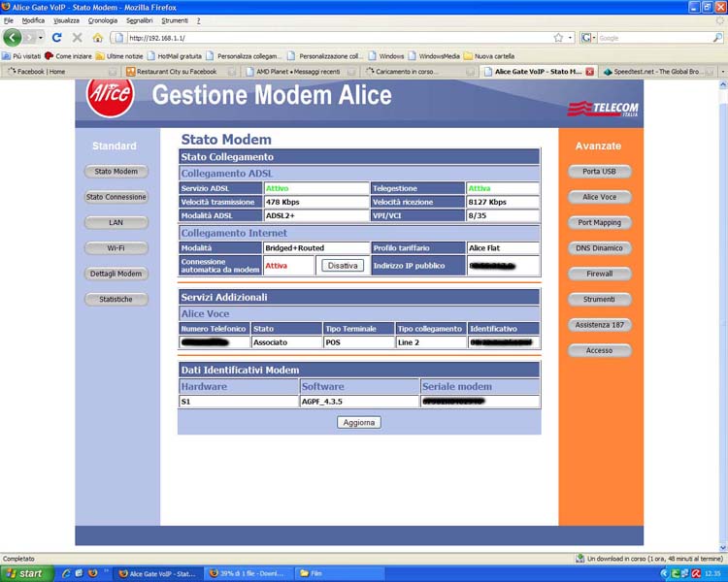Click the download status icon in status bar

click(x=579, y=559)
